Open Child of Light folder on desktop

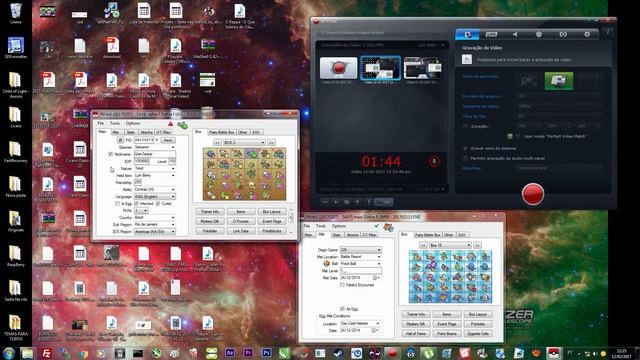point(16,84)
